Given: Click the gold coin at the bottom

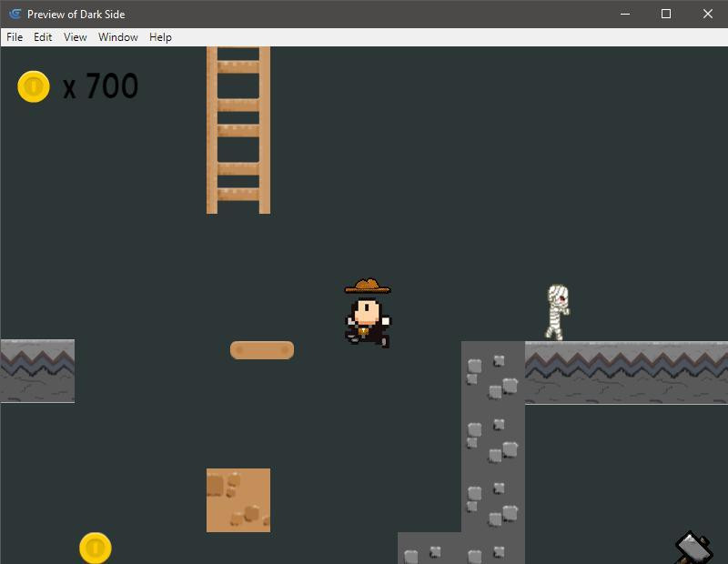Looking at the screenshot, I should pyautogui.click(x=96, y=549).
